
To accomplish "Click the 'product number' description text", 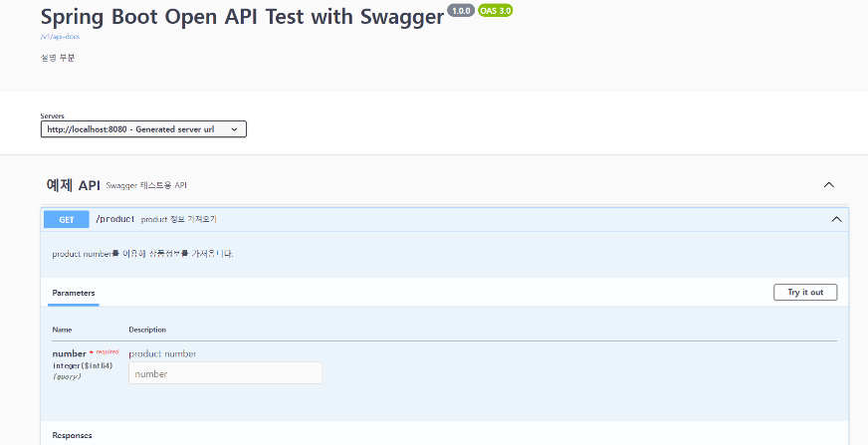I will click(163, 353).
